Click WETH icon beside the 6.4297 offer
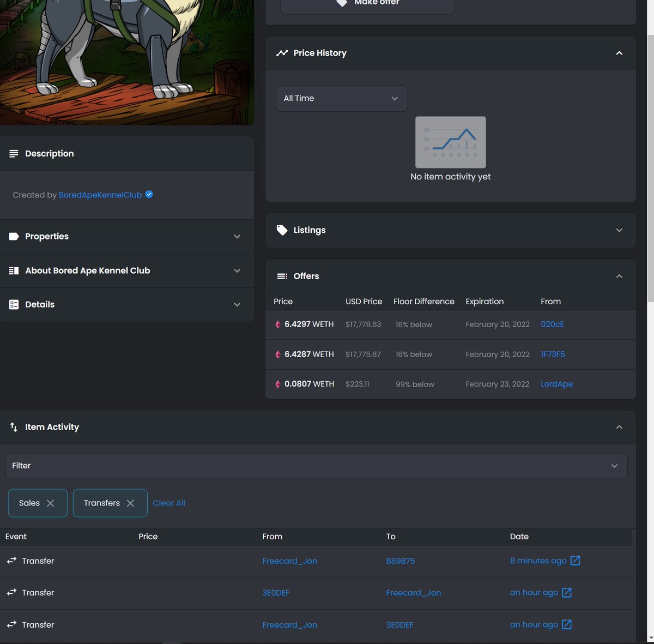The width and height of the screenshot is (654, 644). [x=277, y=324]
